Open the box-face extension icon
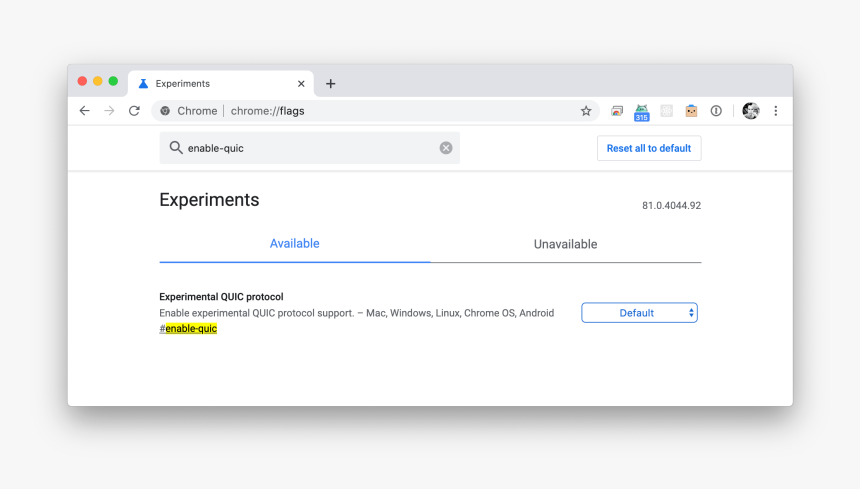Screen dimensions: 860x489 coord(691,111)
